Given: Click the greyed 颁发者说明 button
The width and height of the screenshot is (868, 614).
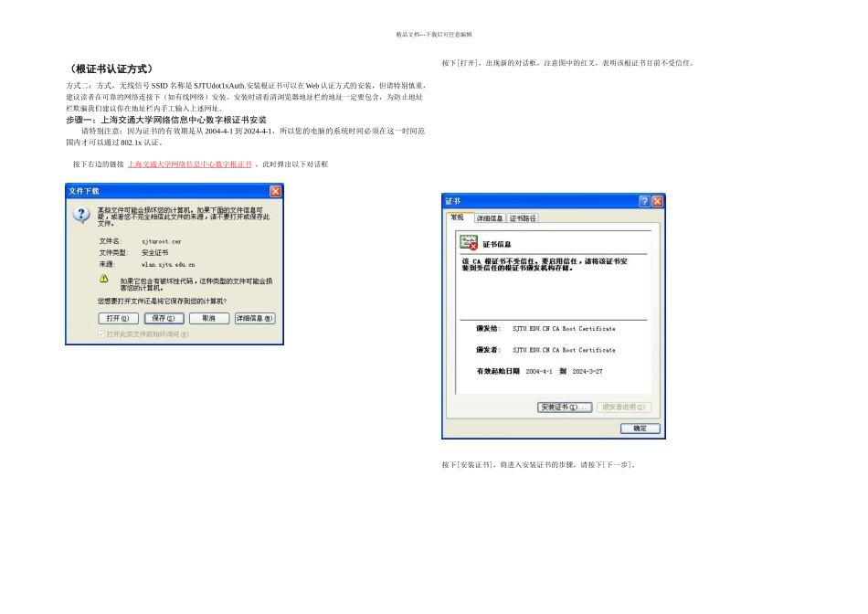Looking at the screenshot, I should (x=624, y=407).
